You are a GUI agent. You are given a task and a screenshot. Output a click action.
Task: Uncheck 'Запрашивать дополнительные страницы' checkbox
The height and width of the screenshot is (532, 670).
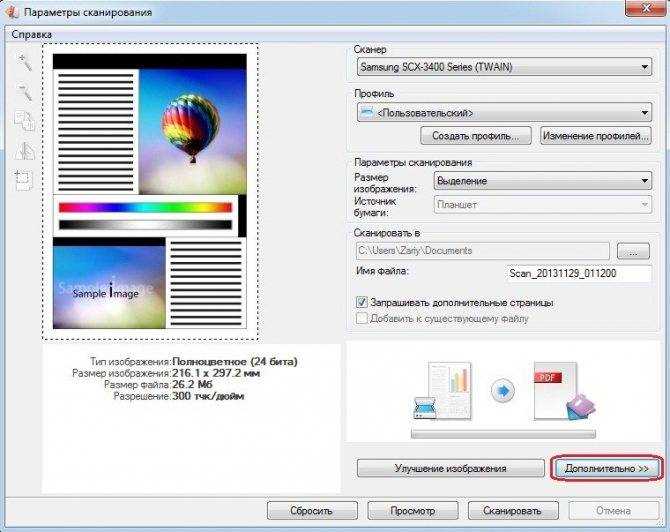(361, 303)
